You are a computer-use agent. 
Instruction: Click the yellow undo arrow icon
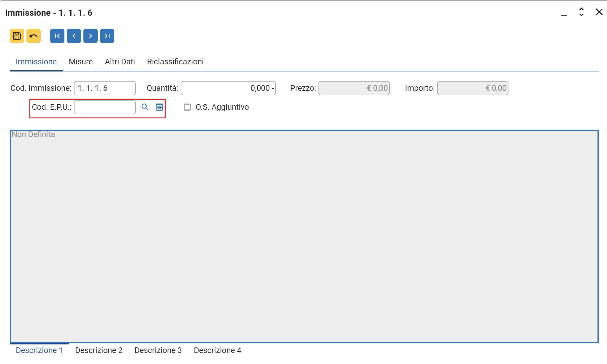click(34, 36)
